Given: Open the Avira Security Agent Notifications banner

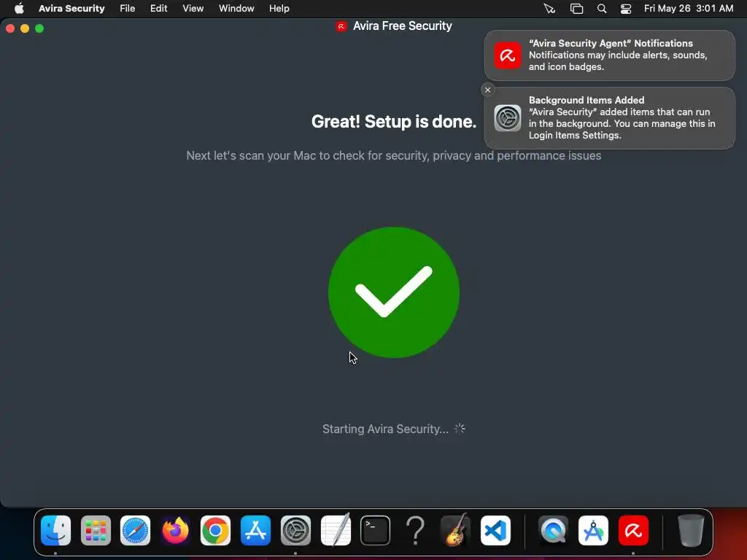Looking at the screenshot, I should coord(609,55).
